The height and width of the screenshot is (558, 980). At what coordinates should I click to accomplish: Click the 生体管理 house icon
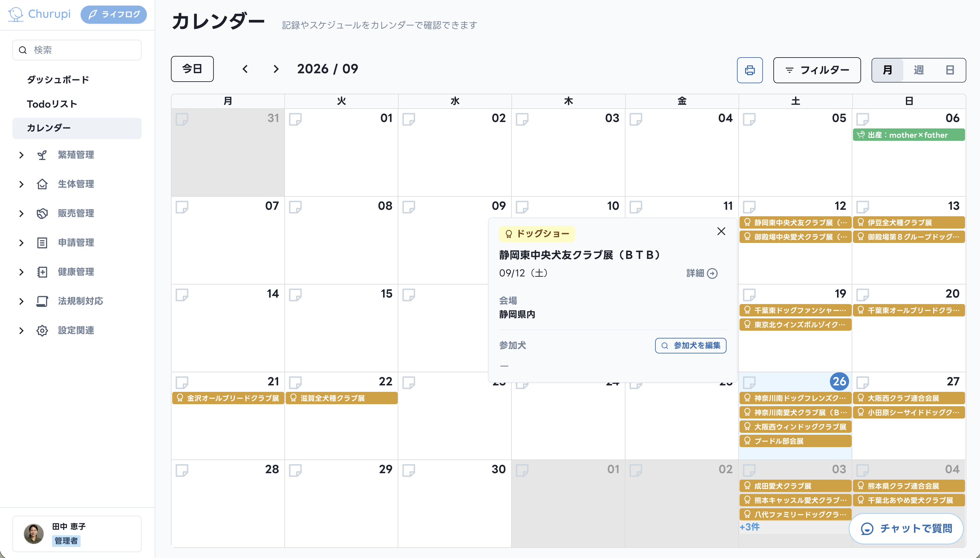pyautogui.click(x=42, y=184)
